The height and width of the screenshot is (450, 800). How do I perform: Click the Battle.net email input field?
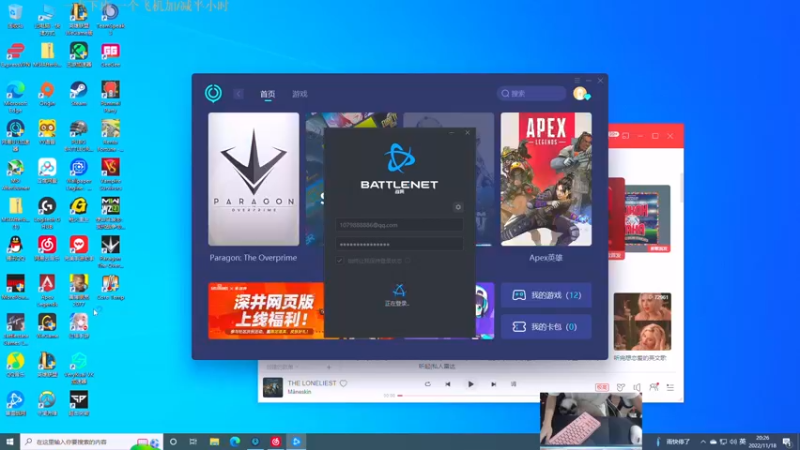(399, 225)
